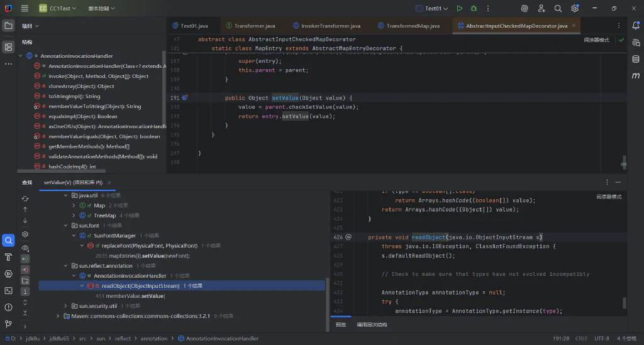Screen dimensions: 644x345
Task: Collapse the java.util usages node
Action: coord(65,195)
